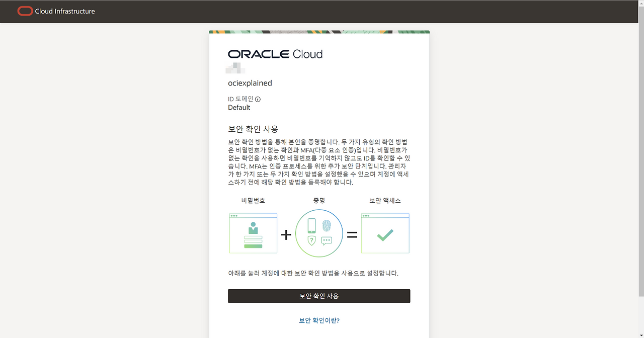Click the chat bubble message icon

click(327, 240)
